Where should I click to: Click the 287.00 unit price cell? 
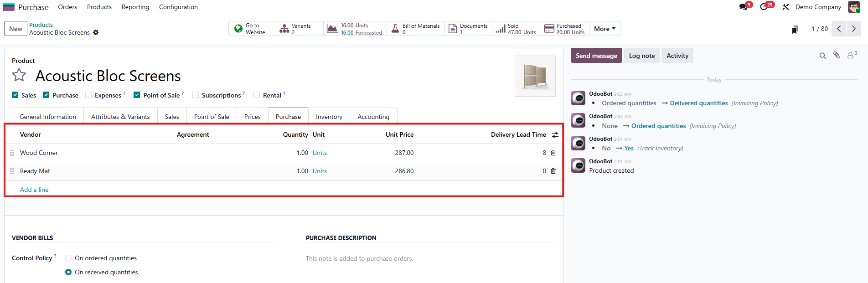click(x=404, y=153)
